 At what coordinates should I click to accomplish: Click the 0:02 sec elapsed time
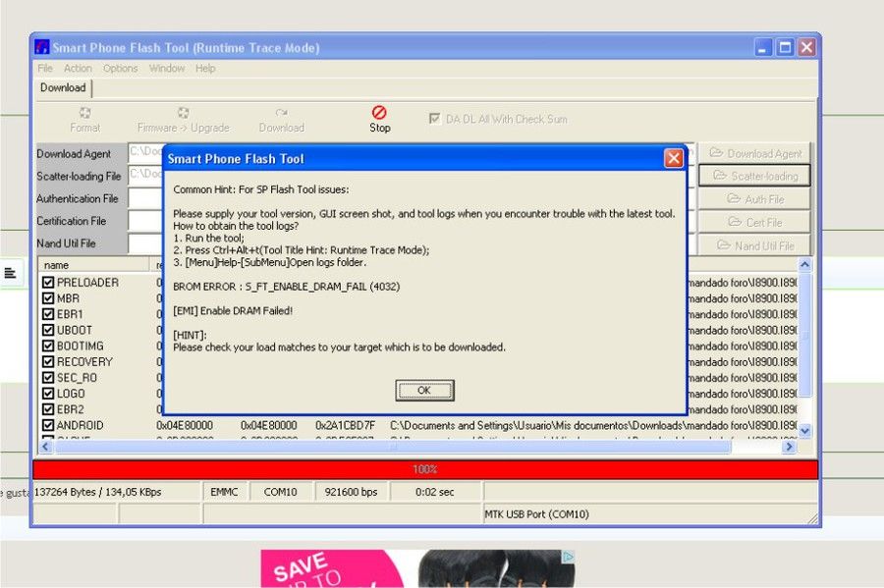tap(435, 492)
